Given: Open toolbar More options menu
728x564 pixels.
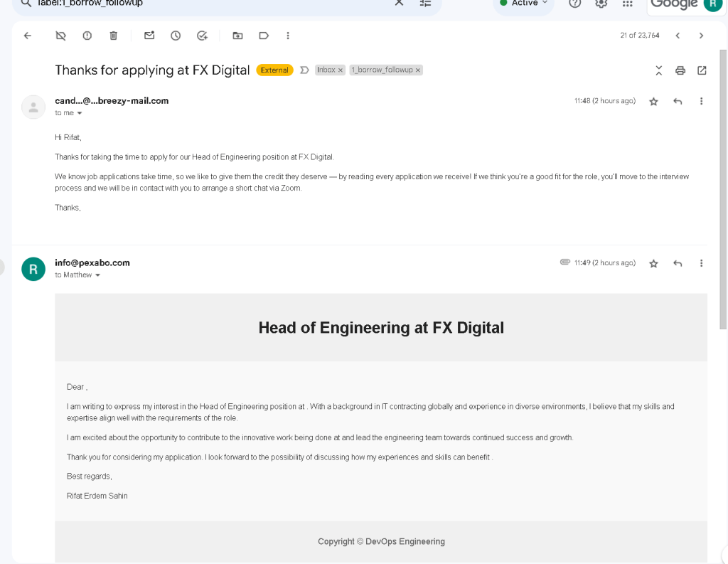Looking at the screenshot, I should [288, 36].
